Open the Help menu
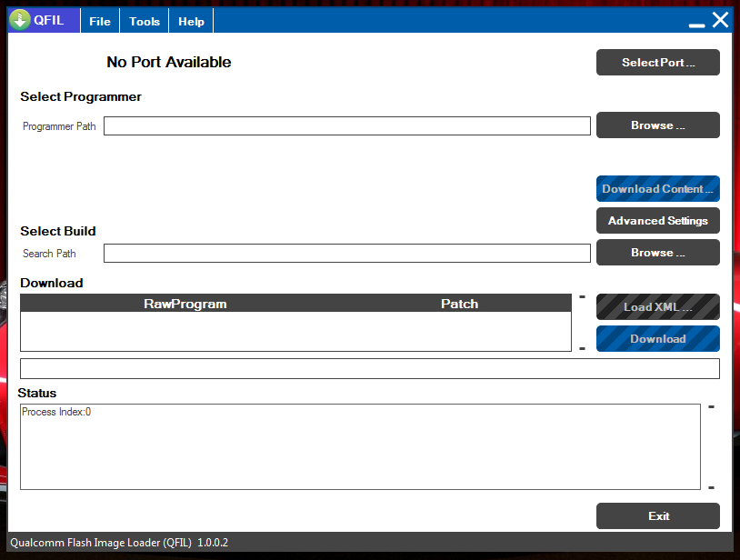 click(x=191, y=21)
